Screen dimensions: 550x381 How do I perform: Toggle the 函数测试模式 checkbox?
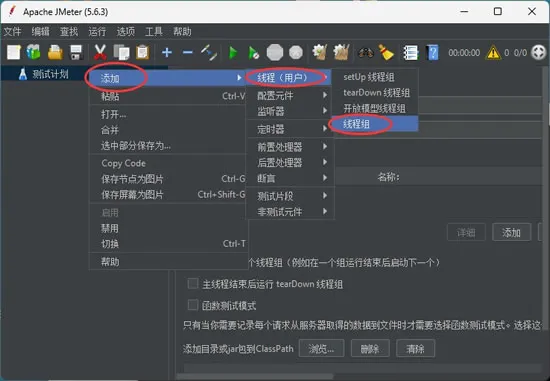[193, 305]
